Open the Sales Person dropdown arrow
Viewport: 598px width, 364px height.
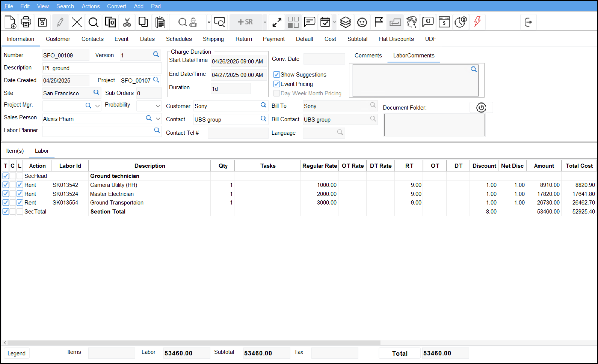tap(158, 119)
